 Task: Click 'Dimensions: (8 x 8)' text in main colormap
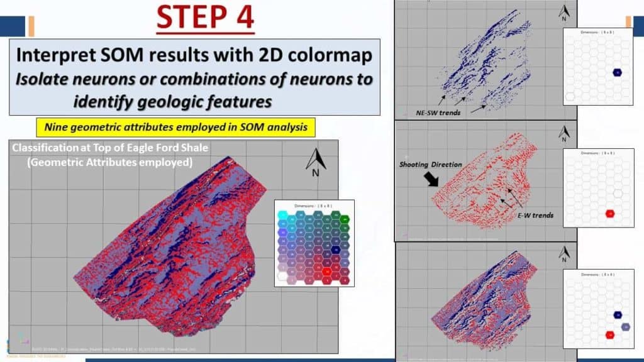click(313, 206)
